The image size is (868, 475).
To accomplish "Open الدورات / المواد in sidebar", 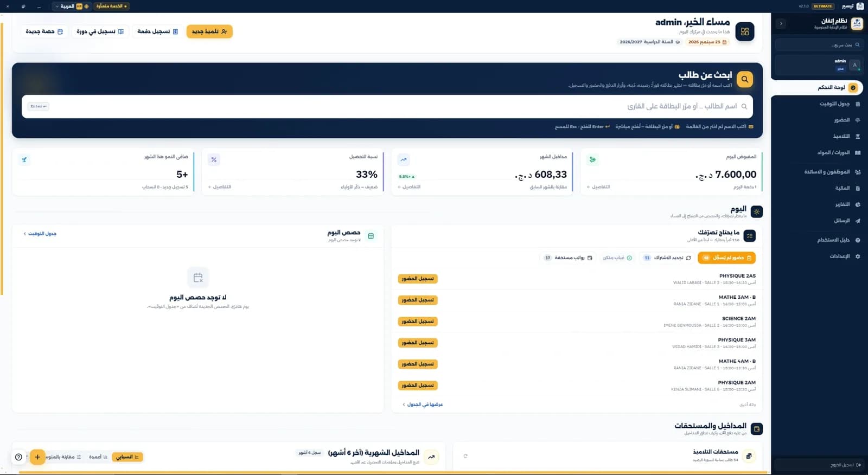I will (819, 152).
